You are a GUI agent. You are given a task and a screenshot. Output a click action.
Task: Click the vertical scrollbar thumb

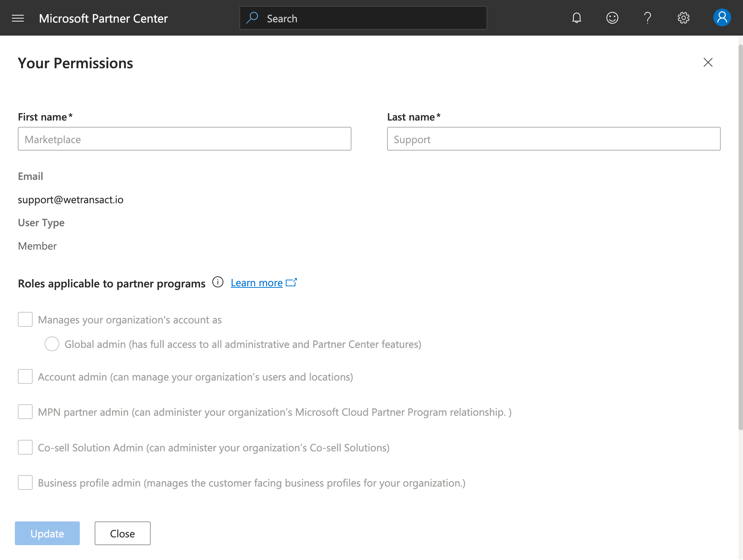[740, 237]
